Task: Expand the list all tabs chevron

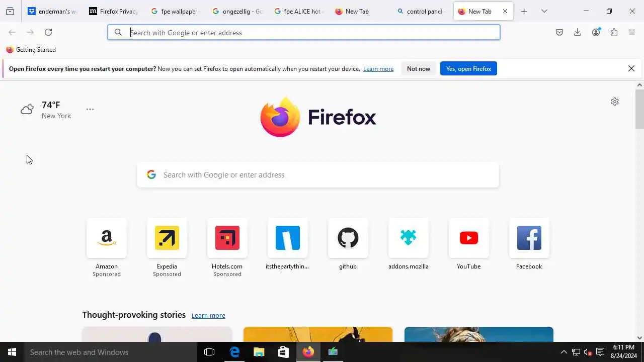Action: (544, 11)
